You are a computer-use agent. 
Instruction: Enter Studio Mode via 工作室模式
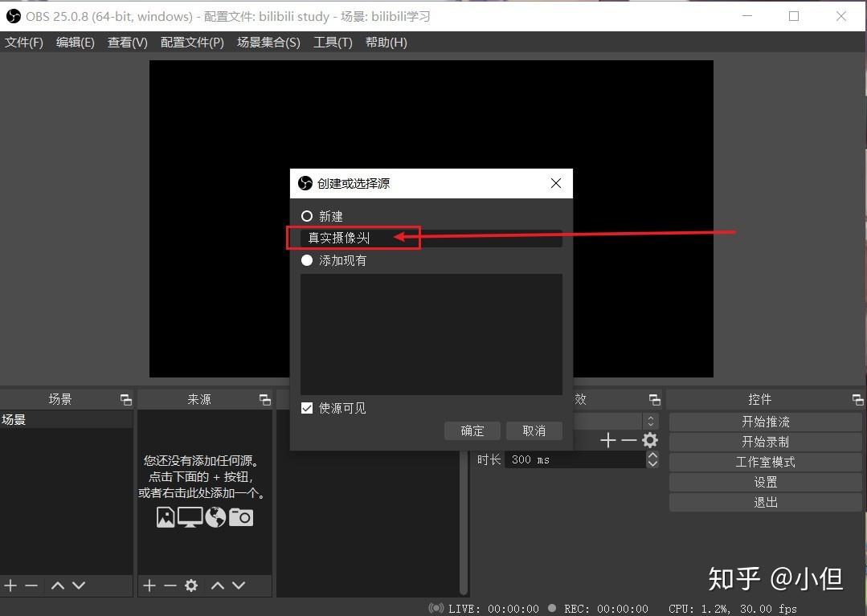click(764, 462)
